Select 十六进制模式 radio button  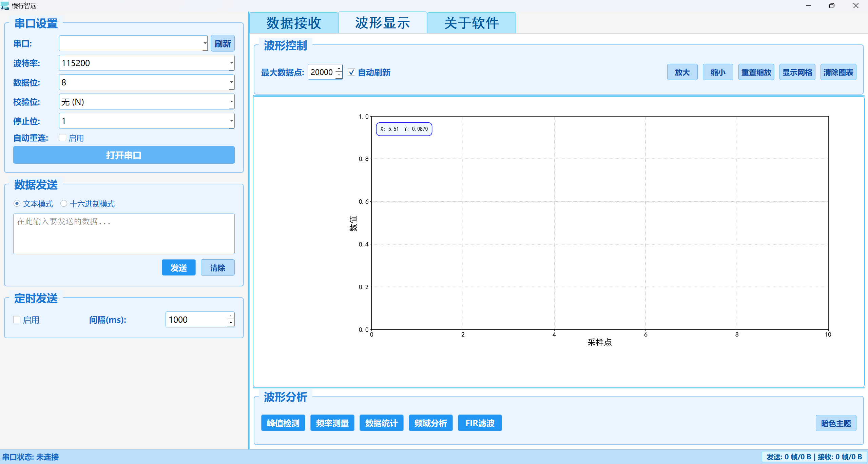coord(64,204)
